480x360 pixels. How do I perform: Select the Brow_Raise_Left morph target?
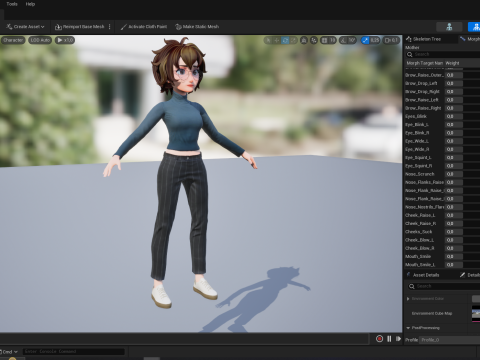(x=422, y=100)
